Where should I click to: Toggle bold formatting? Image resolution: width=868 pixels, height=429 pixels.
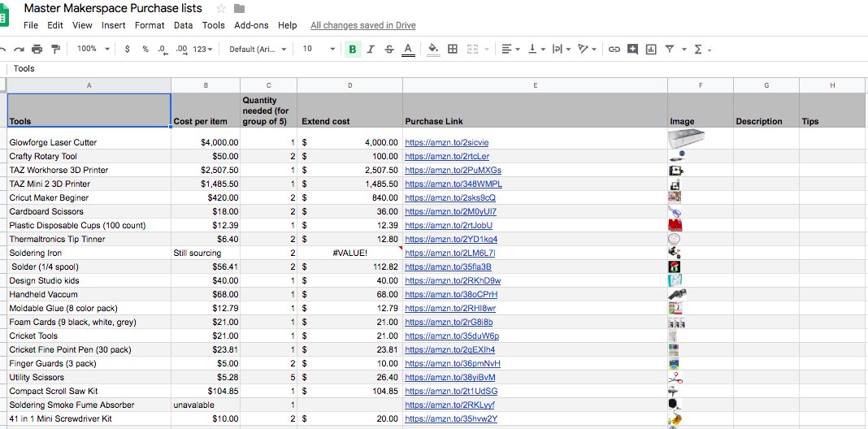[353, 50]
